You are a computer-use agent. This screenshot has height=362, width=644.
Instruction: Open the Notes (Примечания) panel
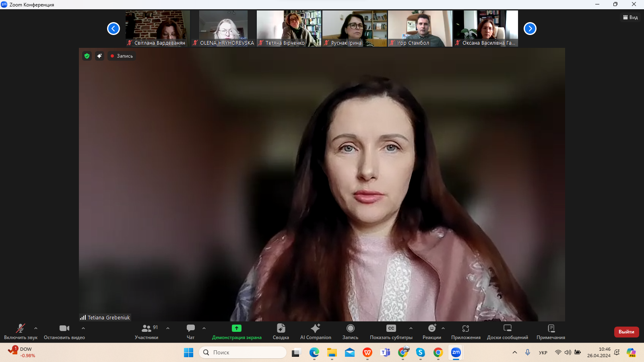click(x=551, y=331)
